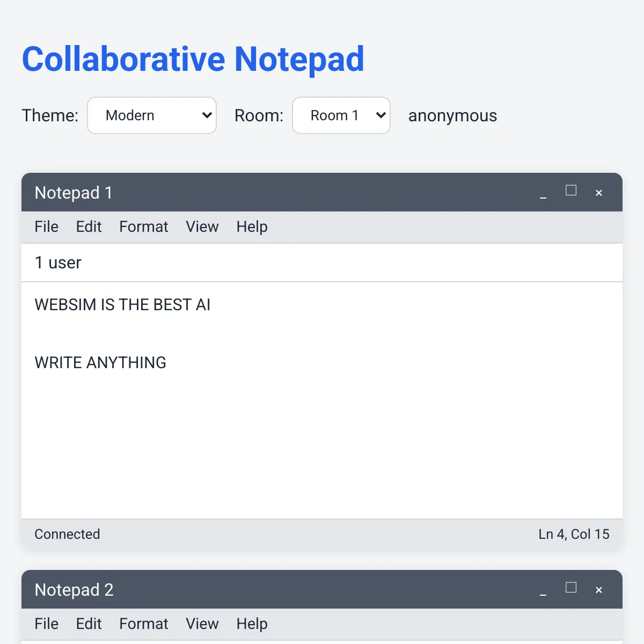Click the Connected status indicator

tap(67, 534)
